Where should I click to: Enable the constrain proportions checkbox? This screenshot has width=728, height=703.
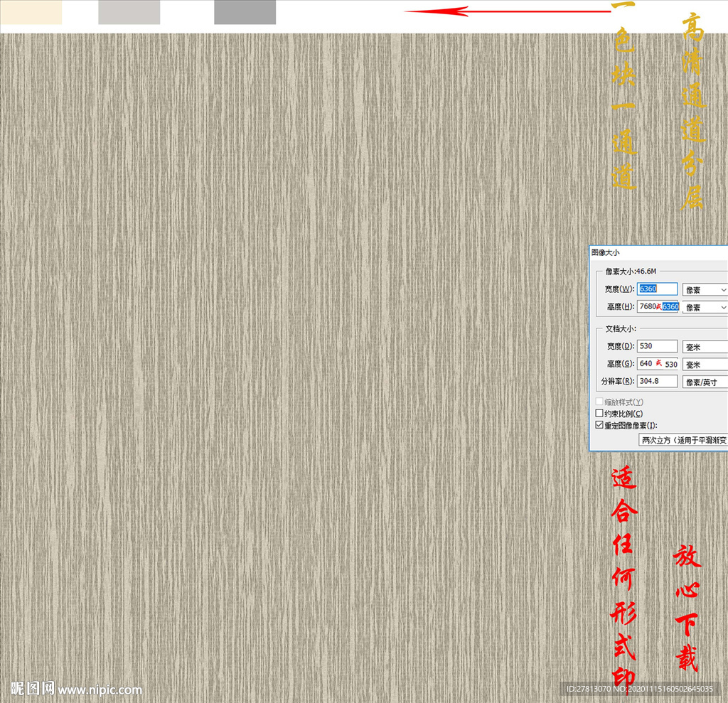(599, 413)
